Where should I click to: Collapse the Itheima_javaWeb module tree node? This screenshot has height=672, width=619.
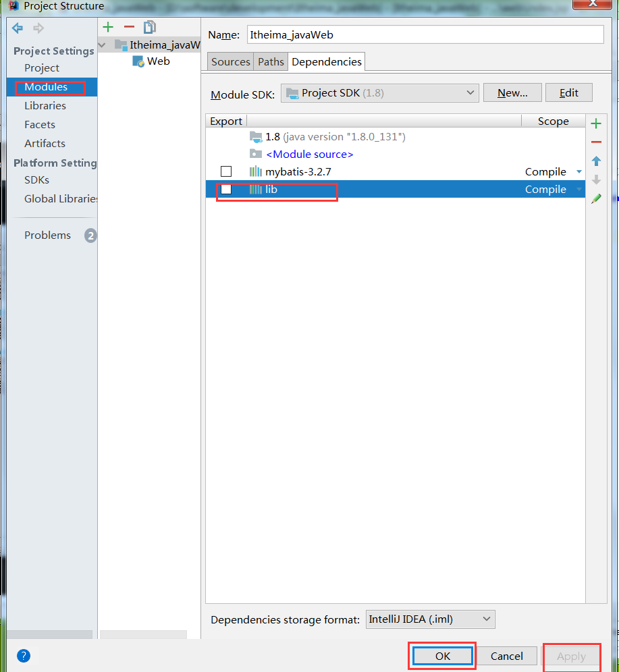(102, 45)
